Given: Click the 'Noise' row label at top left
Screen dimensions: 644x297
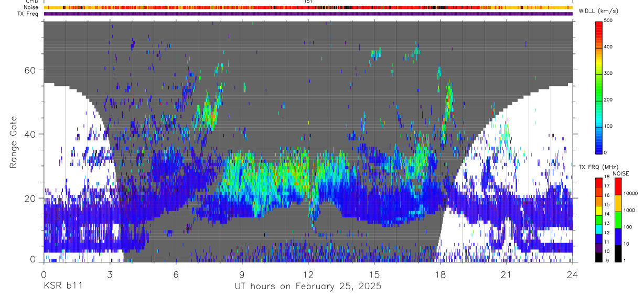Looking at the screenshot, I should coord(31,7).
